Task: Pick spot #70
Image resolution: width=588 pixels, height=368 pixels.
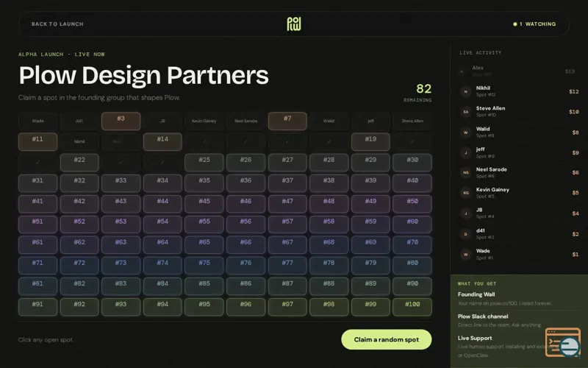Action: click(412, 245)
